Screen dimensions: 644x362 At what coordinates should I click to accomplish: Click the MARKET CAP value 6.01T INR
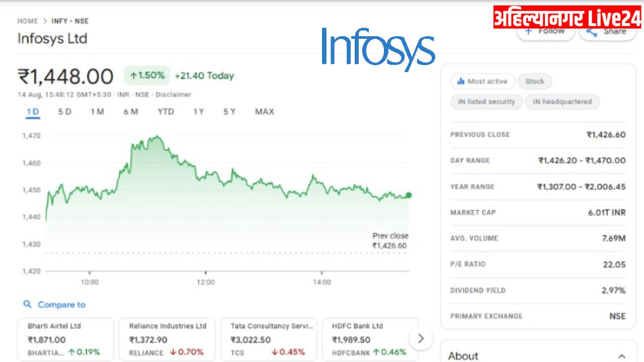[607, 213]
